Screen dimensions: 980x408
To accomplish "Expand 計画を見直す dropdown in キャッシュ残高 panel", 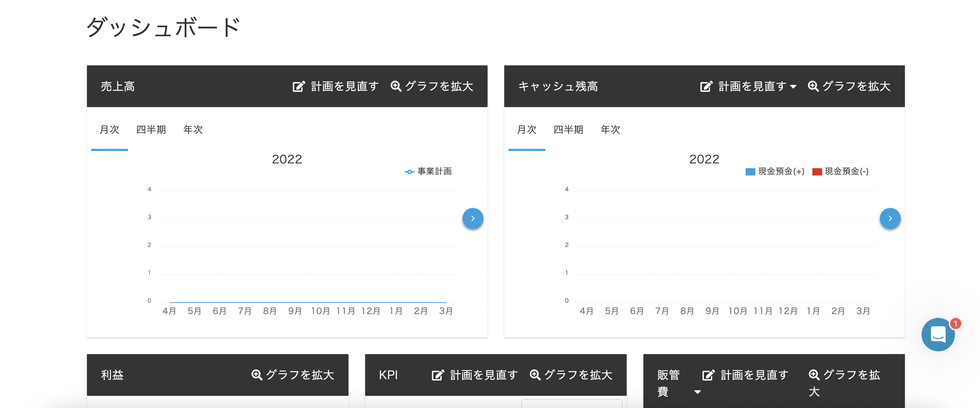I will pos(793,87).
